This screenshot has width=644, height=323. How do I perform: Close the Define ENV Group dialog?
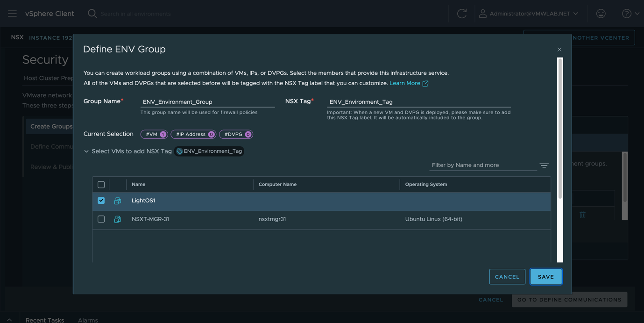(x=559, y=50)
